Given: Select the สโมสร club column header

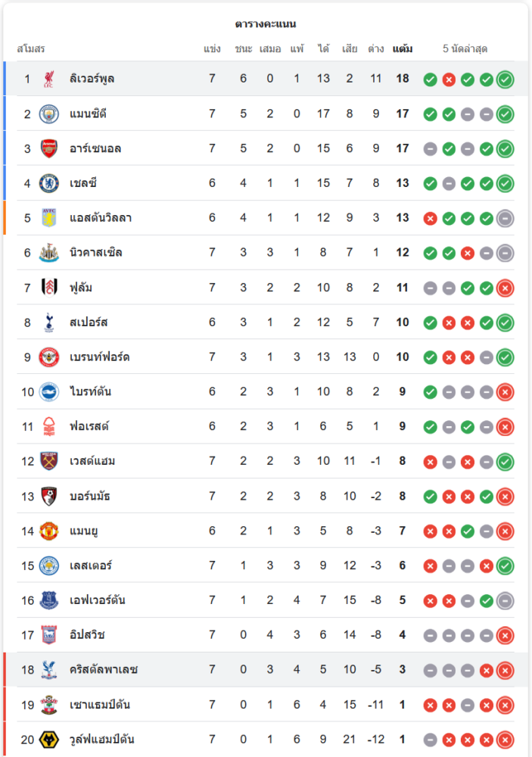Looking at the screenshot, I should pos(31,48).
